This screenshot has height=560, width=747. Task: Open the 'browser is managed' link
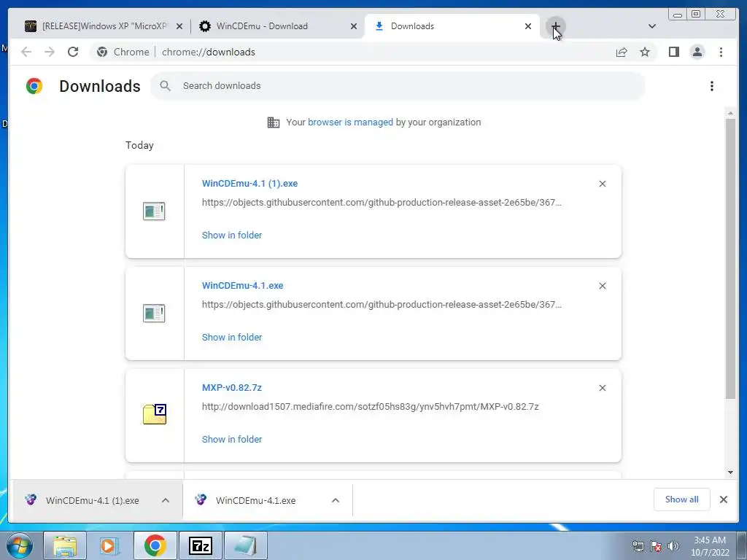click(350, 122)
